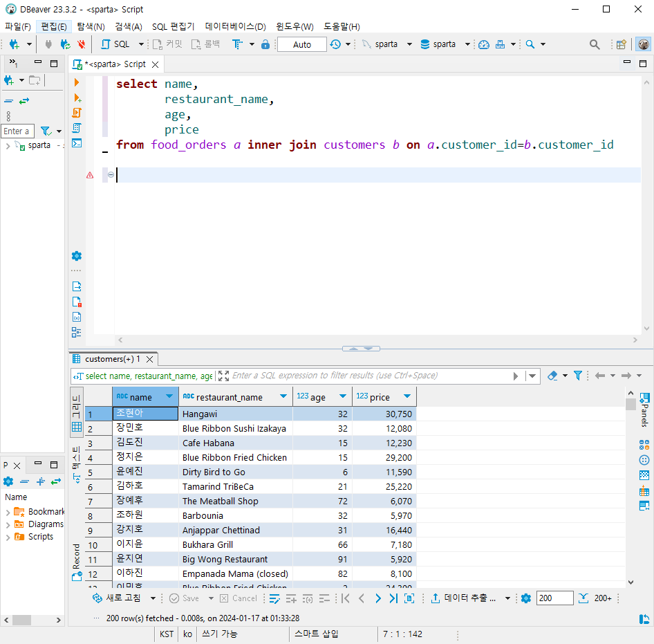Image resolution: width=654 pixels, height=644 pixels.
Task: Open the console terminal icon in gutter
Action: coord(77,143)
